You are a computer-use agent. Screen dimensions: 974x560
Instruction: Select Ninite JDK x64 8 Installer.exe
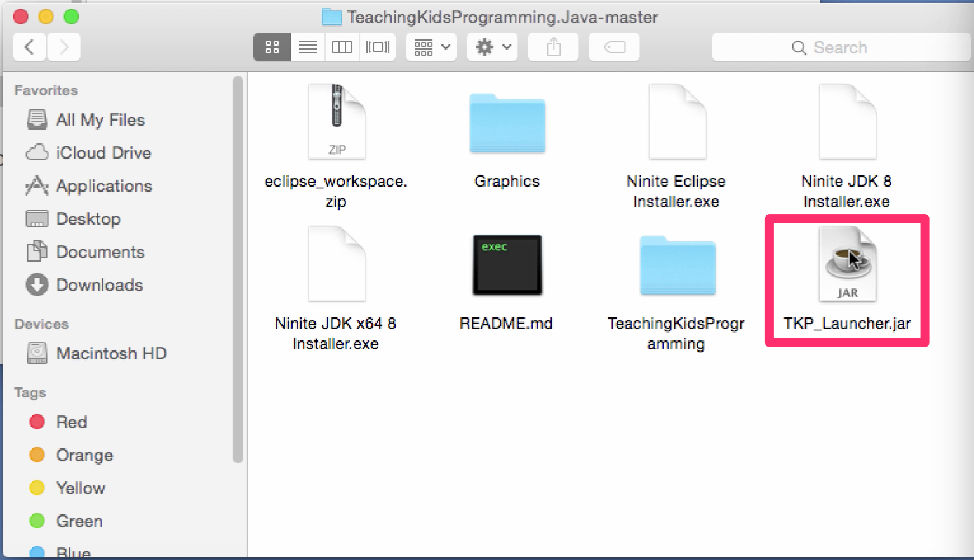(x=337, y=265)
